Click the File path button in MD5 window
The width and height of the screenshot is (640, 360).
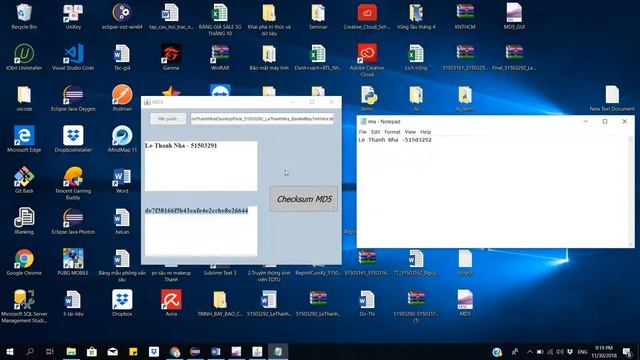coord(168,118)
